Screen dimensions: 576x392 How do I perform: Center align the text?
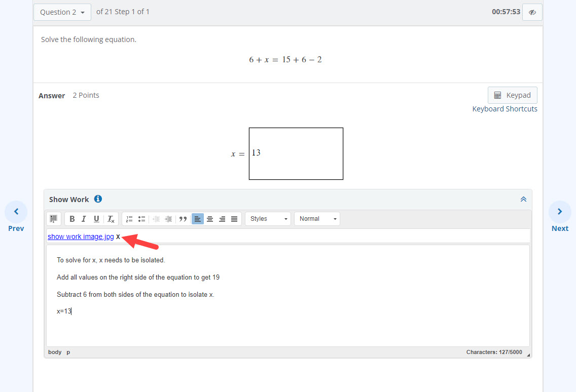tap(210, 219)
